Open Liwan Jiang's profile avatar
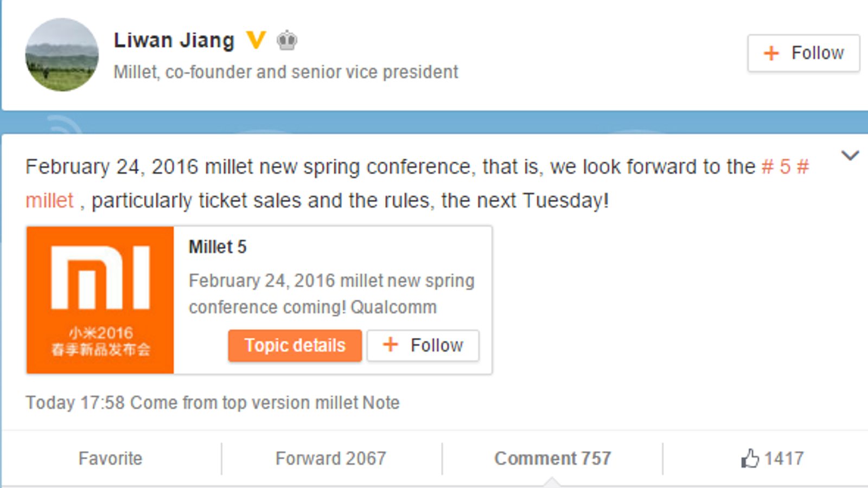This screenshot has width=868, height=488. click(x=62, y=54)
